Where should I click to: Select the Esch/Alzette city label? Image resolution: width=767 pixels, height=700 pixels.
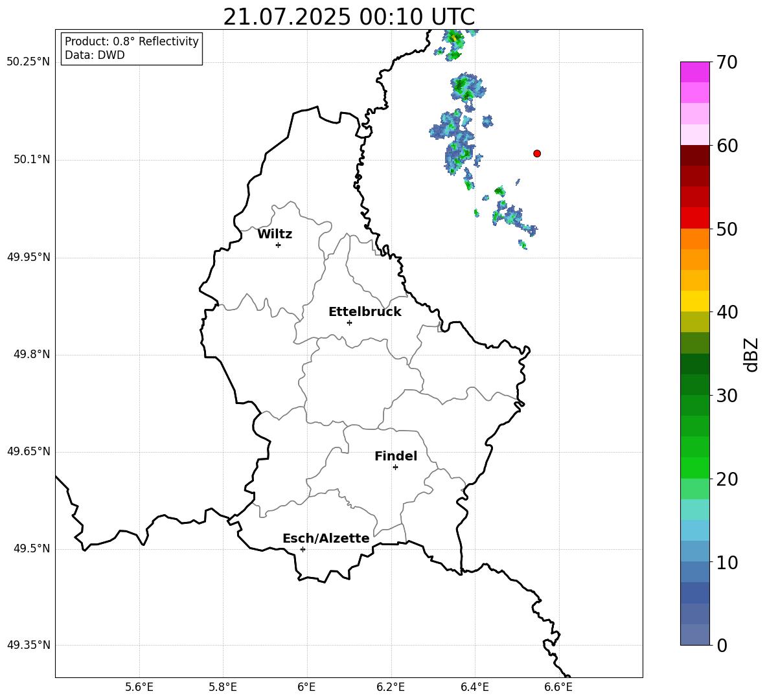(x=326, y=539)
